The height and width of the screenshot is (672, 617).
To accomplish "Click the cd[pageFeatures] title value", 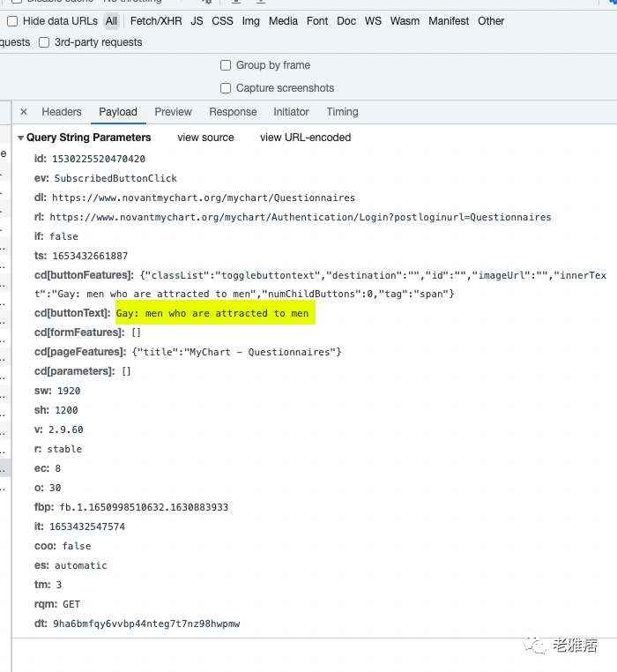I will tap(237, 352).
